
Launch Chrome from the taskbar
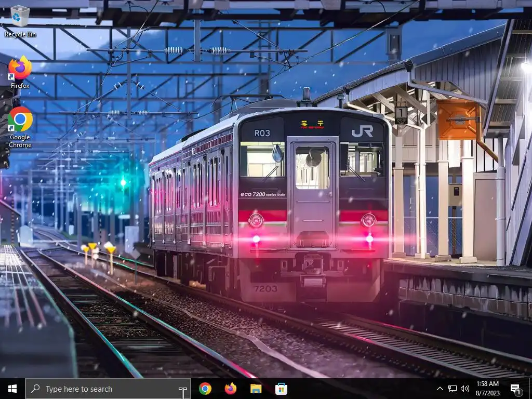205,389
